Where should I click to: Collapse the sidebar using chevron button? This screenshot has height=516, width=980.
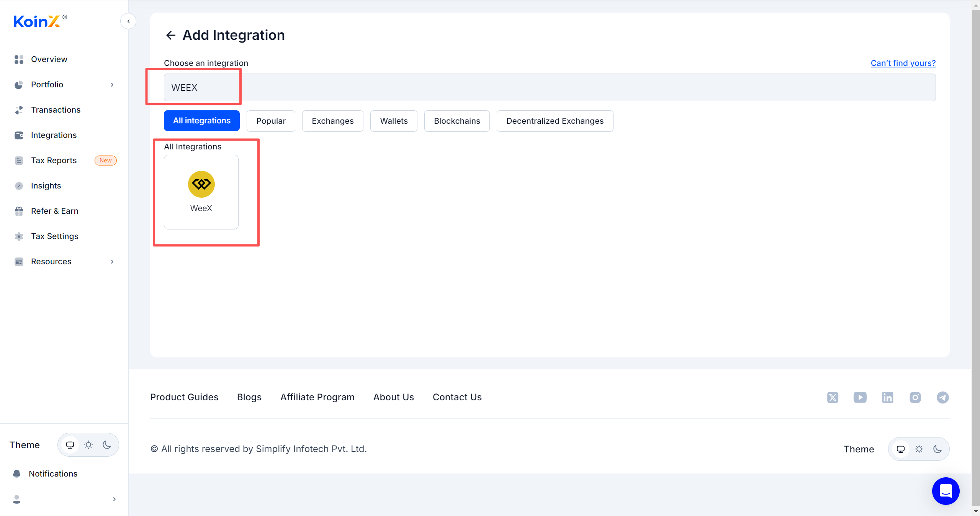click(128, 21)
